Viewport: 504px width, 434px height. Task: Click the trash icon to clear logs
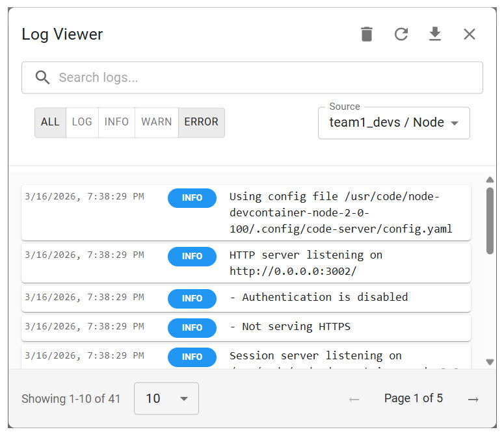(x=367, y=34)
